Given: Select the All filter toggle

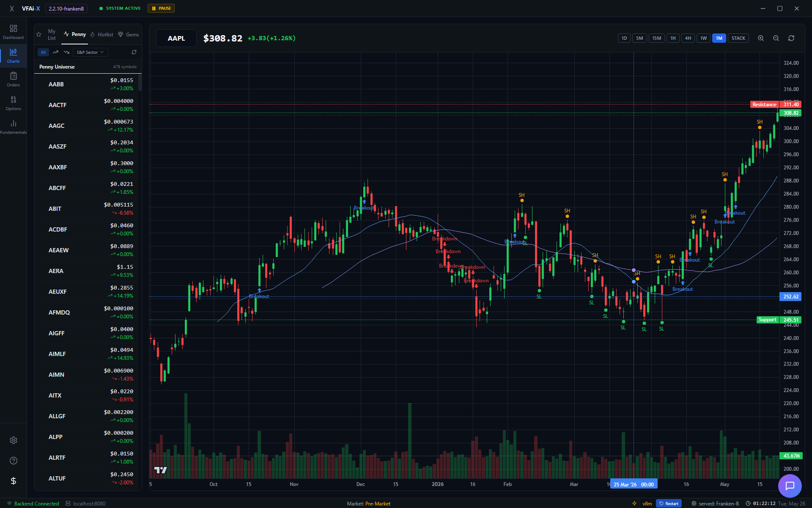Looking at the screenshot, I should click(43, 52).
